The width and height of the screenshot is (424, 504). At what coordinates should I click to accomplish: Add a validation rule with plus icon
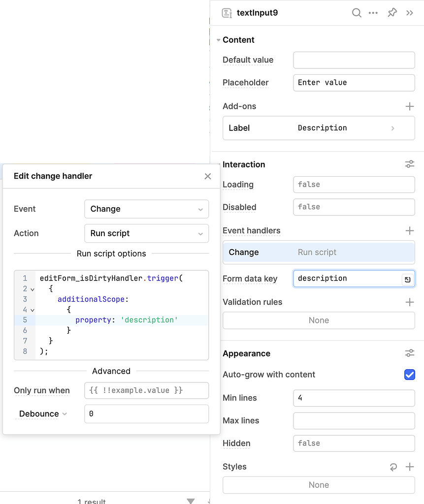pos(410,302)
